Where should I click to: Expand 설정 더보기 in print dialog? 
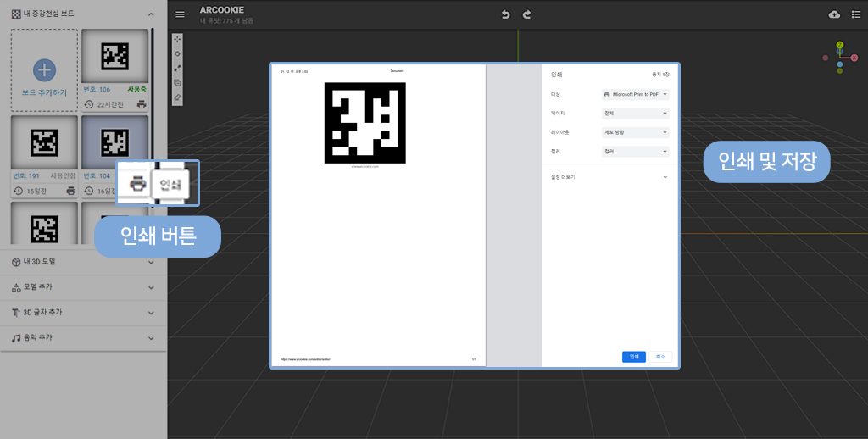[x=609, y=177]
